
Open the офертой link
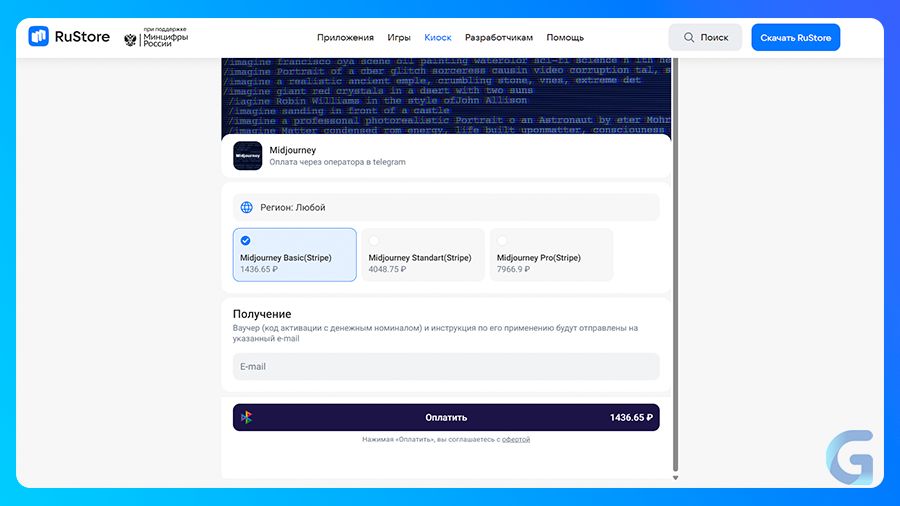(516, 439)
